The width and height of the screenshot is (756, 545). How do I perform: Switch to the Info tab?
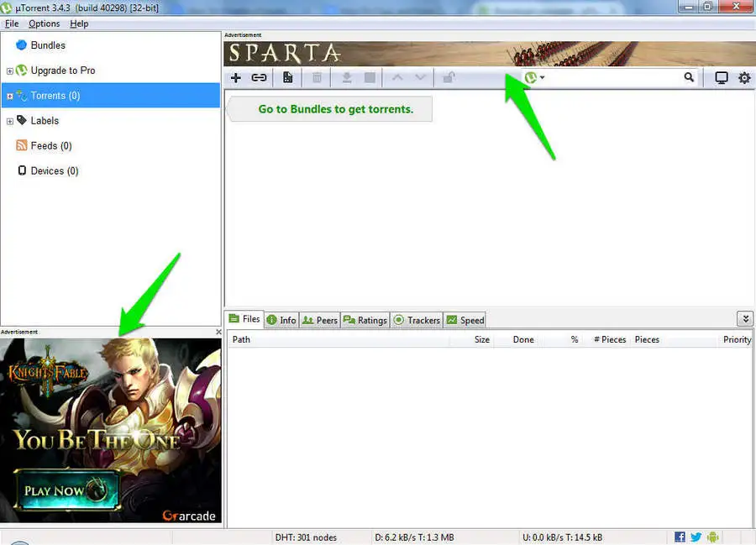[x=281, y=320]
